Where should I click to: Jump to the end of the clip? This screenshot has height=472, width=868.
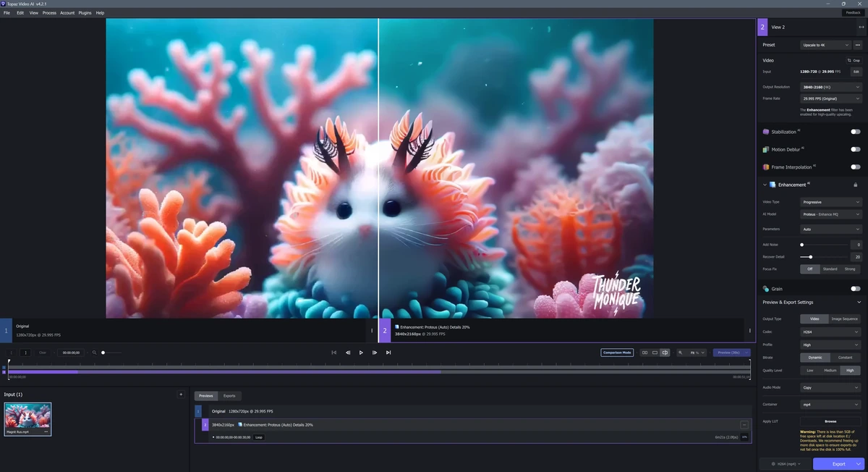[x=388, y=353]
